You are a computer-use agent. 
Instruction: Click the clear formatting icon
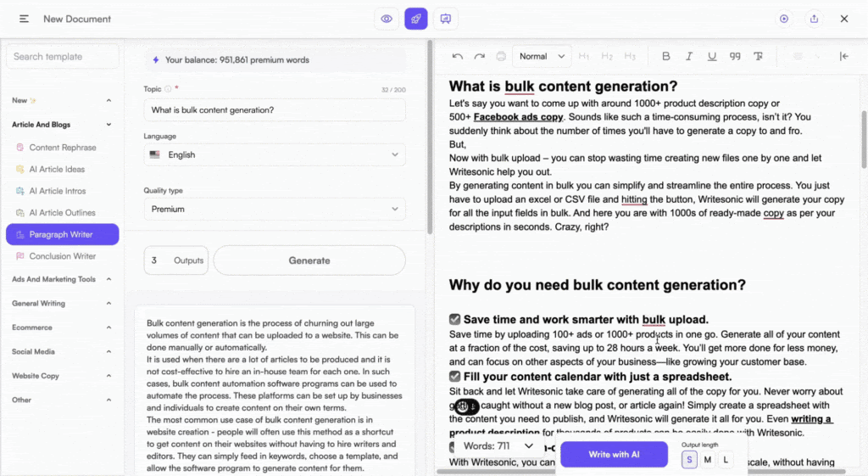click(759, 57)
